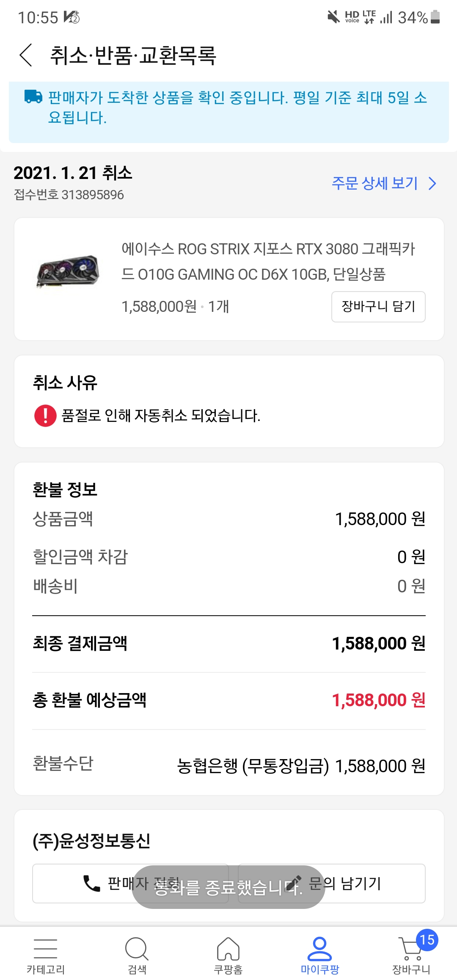This screenshot has height=980, width=457.
Task: Tap the 카테고리 tab label
Action: tap(45, 969)
